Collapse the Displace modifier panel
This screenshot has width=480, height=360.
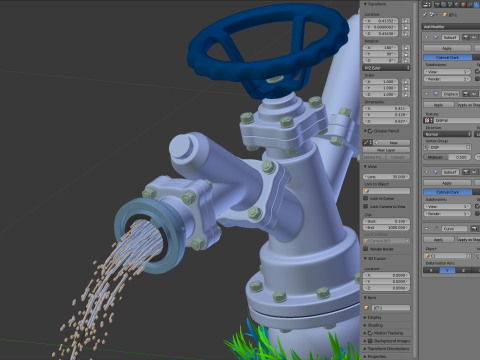click(x=426, y=94)
